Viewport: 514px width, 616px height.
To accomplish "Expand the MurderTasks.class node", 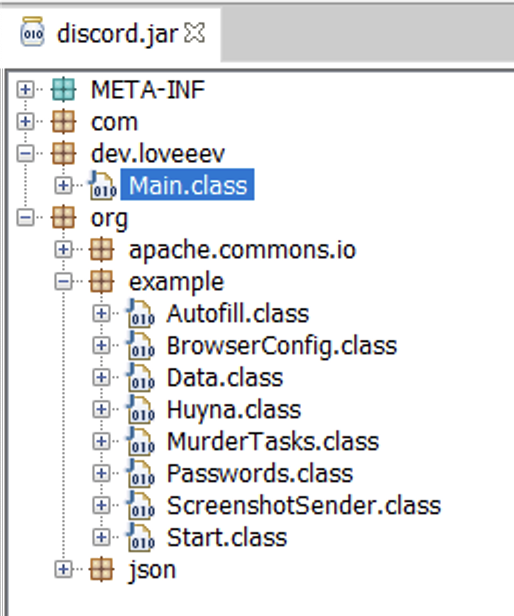I will click(x=101, y=441).
